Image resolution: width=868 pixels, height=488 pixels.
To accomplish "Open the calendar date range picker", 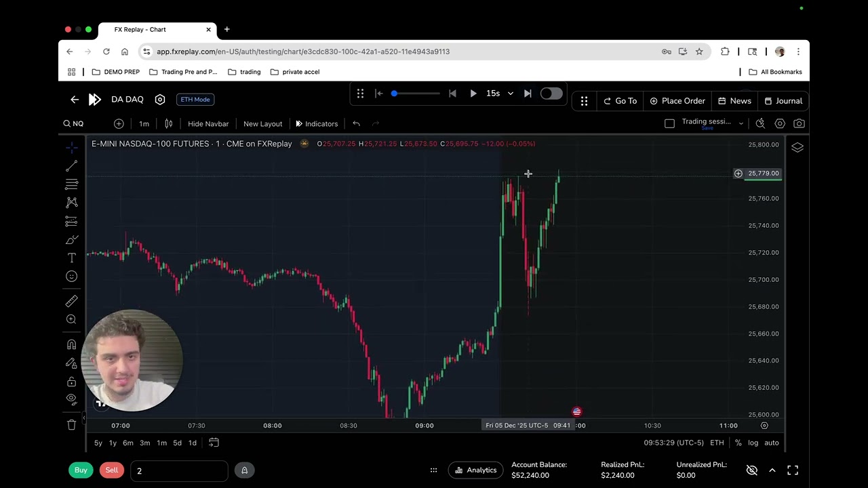I will 214,443.
